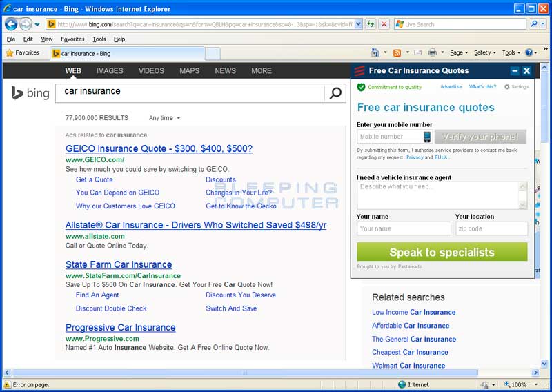The height and width of the screenshot is (392, 552).
Task: Click the Advertise link in popup
Action: [x=451, y=87]
